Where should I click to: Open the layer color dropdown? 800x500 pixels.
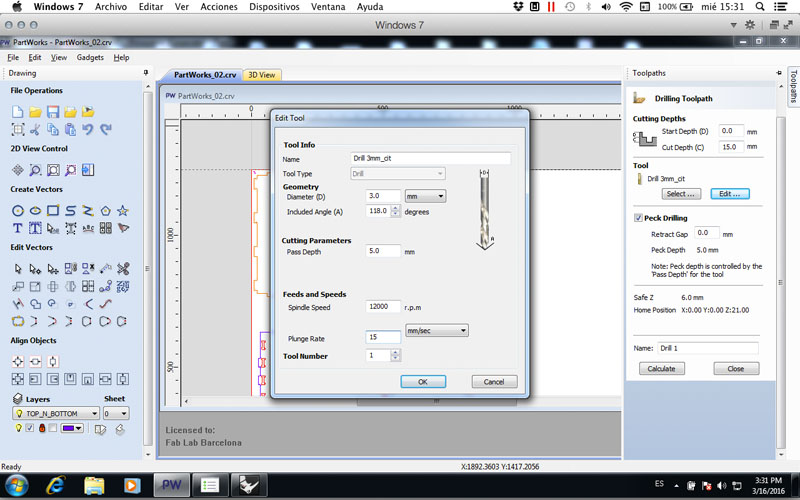point(71,428)
